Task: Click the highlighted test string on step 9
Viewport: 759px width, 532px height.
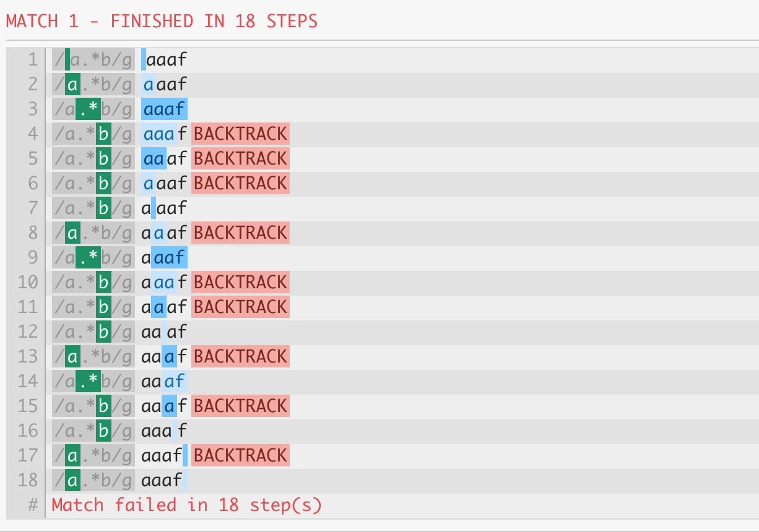Action: pyautogui.click(x=168, y=258)
